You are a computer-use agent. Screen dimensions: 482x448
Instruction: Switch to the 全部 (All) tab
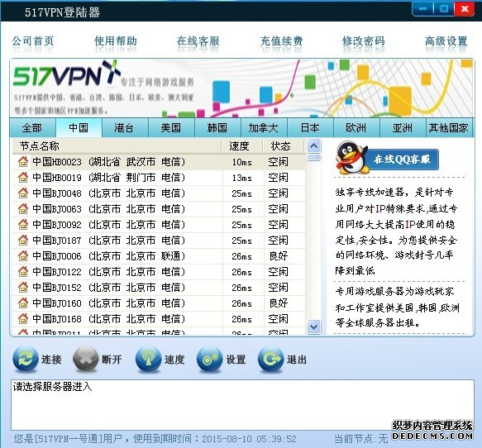(x=32, y=127)
